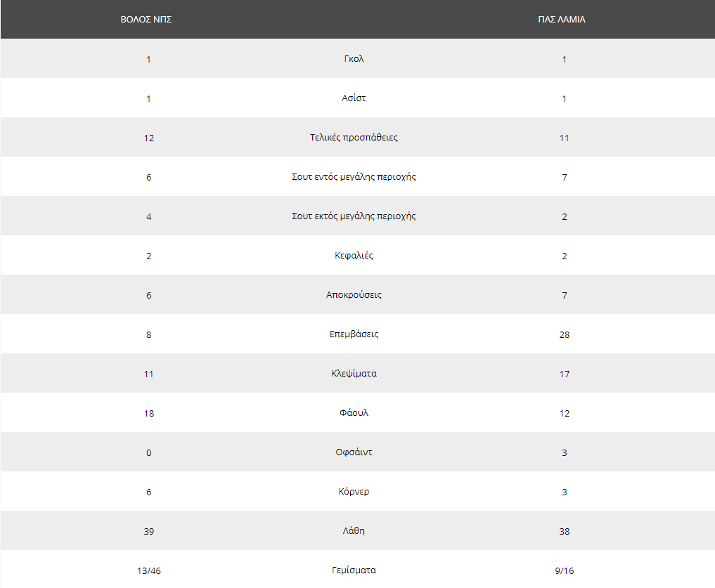Click the ΒΟΛΟΣ ΝΠΣ column header
Screen dimensions: 715x588
pos(146,20)
